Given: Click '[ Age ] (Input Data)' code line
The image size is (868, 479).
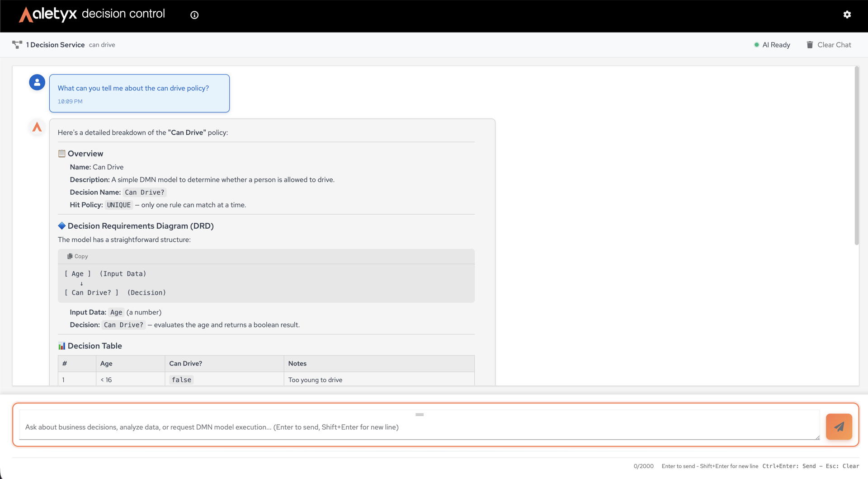Looking at the screenshot, I should pos(105,273).
